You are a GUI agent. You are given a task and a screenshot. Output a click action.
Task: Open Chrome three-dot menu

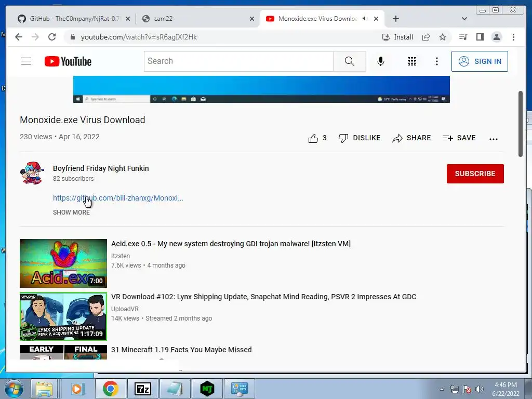[x=513, y=37]
